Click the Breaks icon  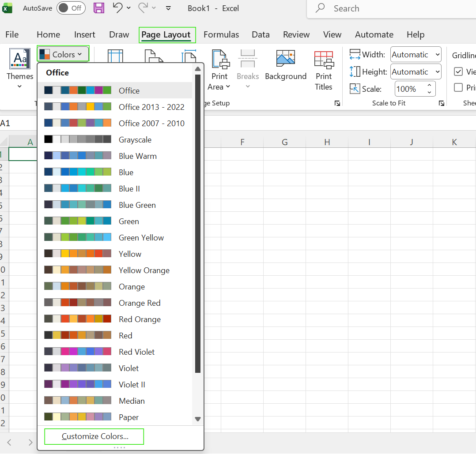point(248,59)
